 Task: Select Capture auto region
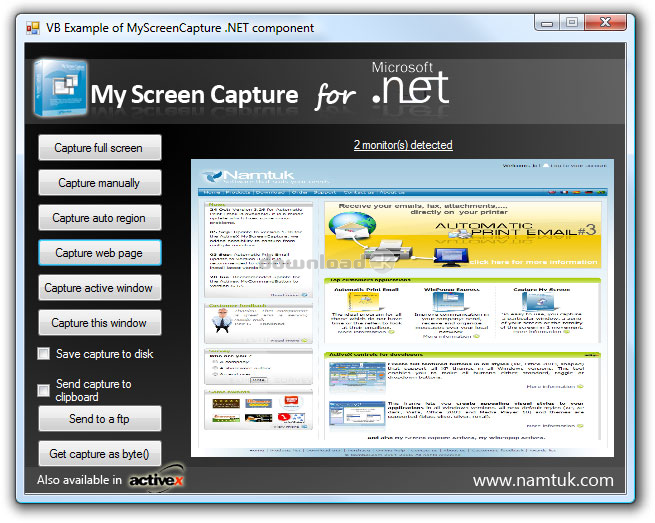[x=99, y=218]
